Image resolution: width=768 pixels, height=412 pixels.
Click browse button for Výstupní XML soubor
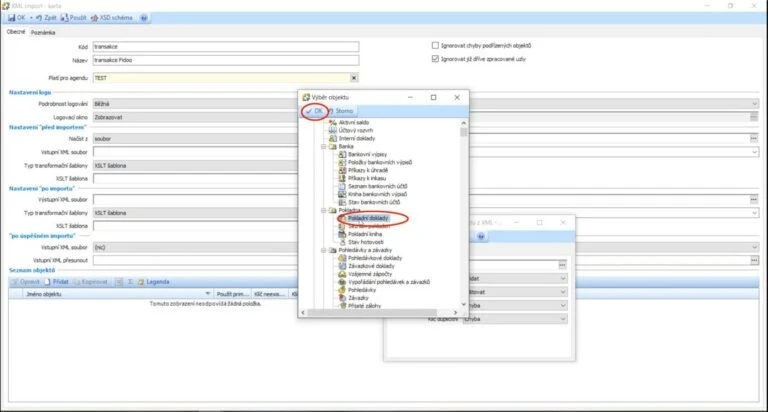[x=754, y=200]
